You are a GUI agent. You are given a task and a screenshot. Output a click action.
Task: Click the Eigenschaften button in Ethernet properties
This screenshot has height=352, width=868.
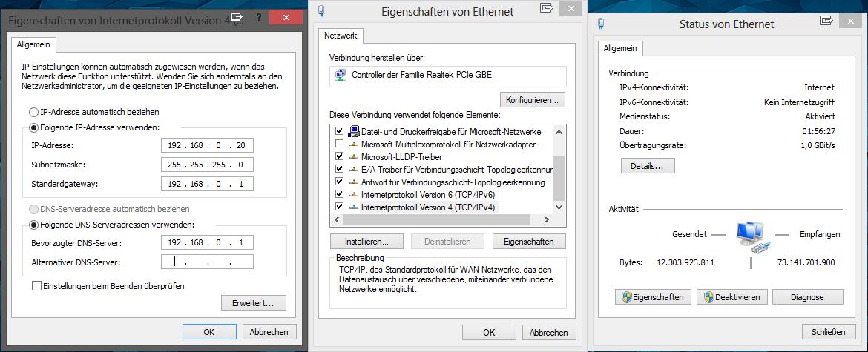(530, 242)
